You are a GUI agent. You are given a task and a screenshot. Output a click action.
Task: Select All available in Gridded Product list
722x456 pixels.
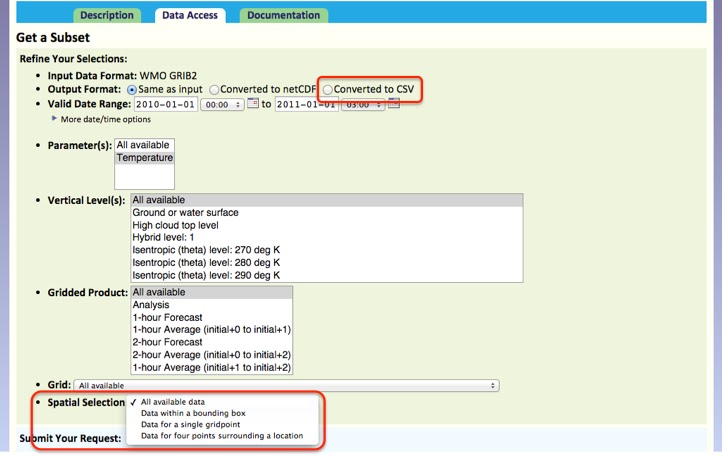coord(212,292)
